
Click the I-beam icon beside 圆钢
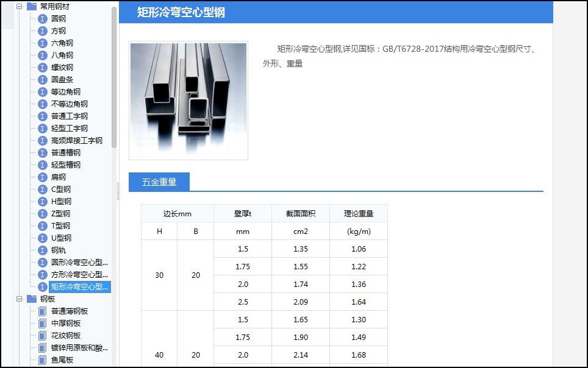[x=42, y=19]
